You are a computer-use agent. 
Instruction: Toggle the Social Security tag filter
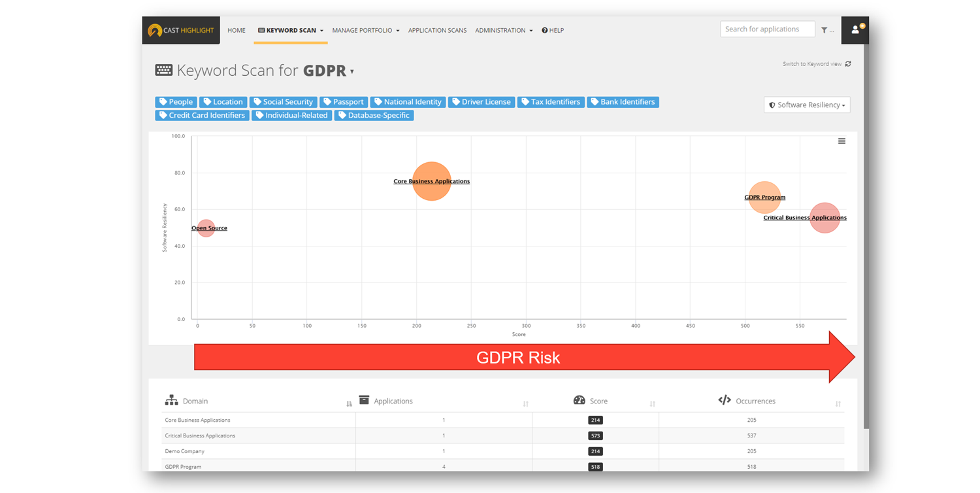pos(283,102)
